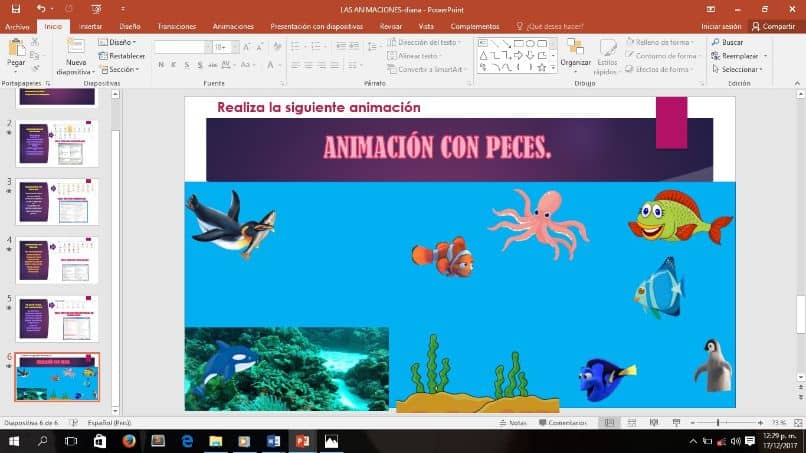Open Firefox from the taskbar
This screenshot has width=806, height=453.
[129, 441]
